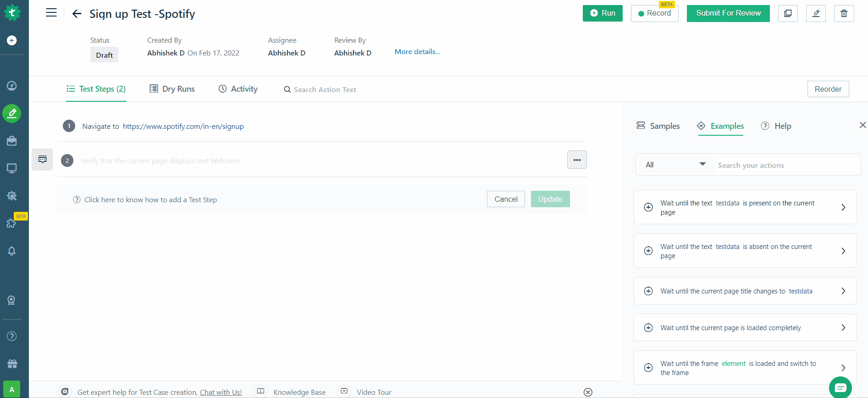This screenshot has width=868, height=398.
Task: Open the briefcase icon in sidebar
Action: tap(12, 141)
